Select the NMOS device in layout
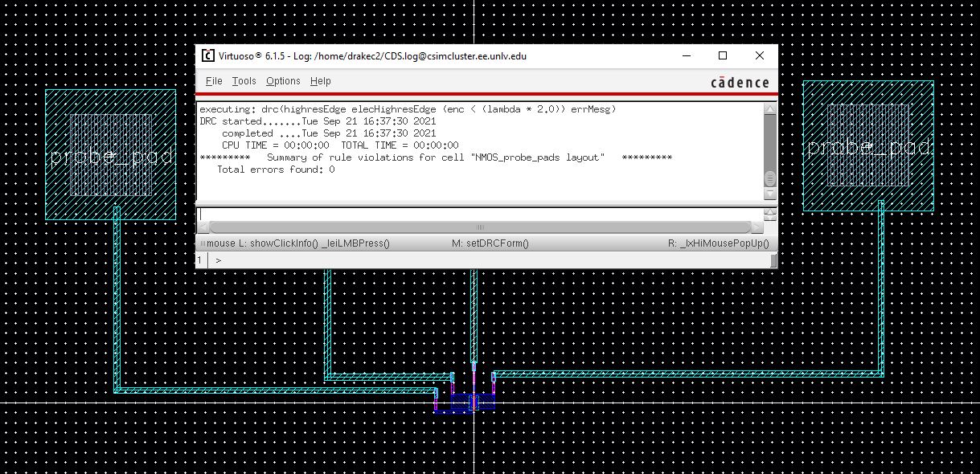Viewport: 980px width, 474px height. 473,401
